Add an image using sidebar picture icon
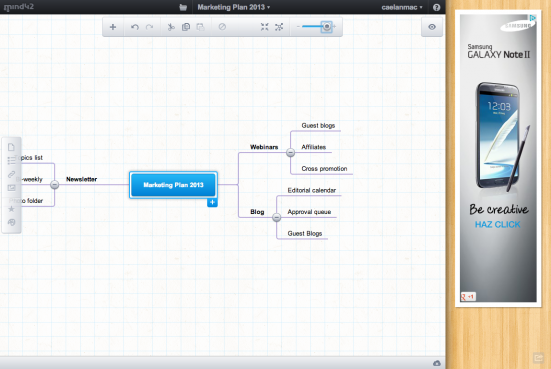The image size is (551, 369). [x=11, y=188]
